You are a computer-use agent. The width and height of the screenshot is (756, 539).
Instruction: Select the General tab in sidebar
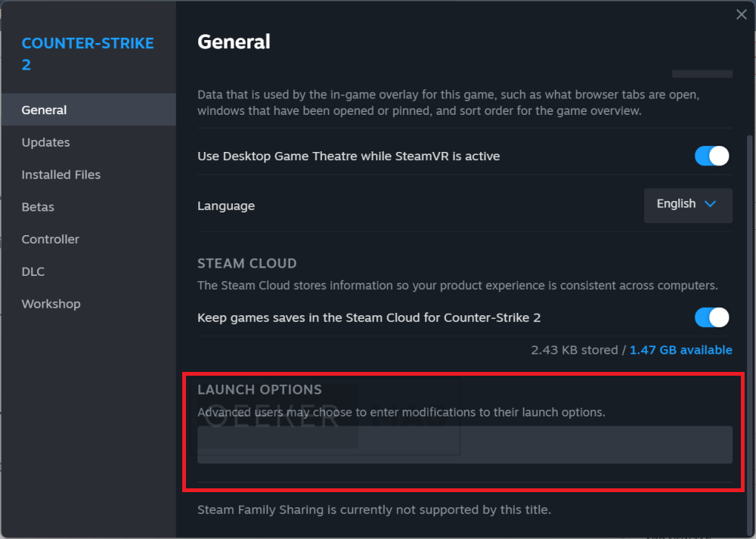(88, 110)
